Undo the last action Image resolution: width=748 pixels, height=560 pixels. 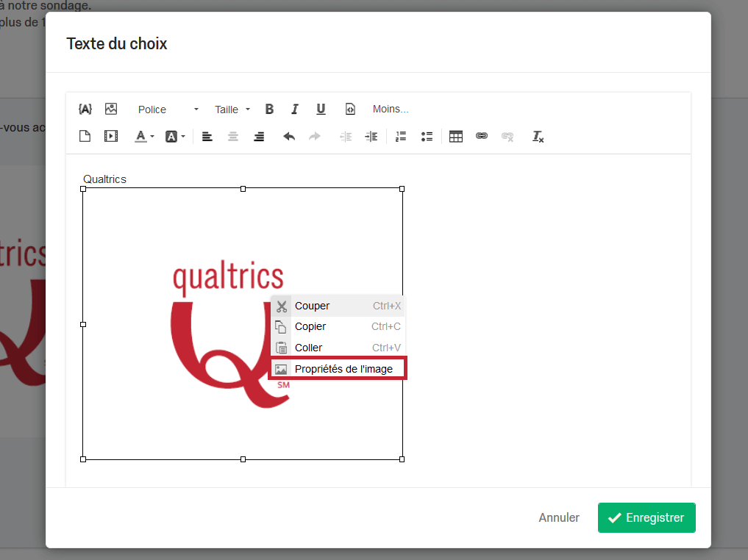click(x=289, y=137)
